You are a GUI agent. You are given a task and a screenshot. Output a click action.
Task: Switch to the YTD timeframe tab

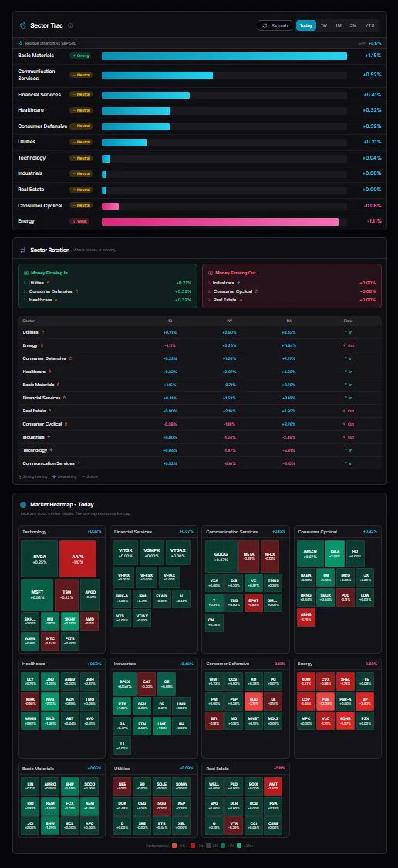pos(369,25)
